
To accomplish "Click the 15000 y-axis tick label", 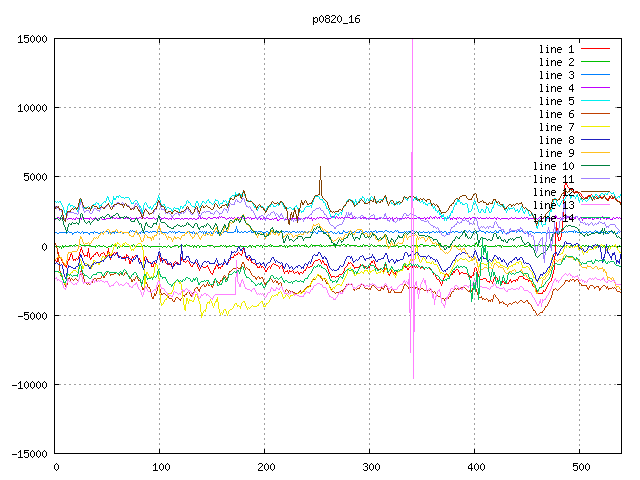I will click(x=31, y=39).
